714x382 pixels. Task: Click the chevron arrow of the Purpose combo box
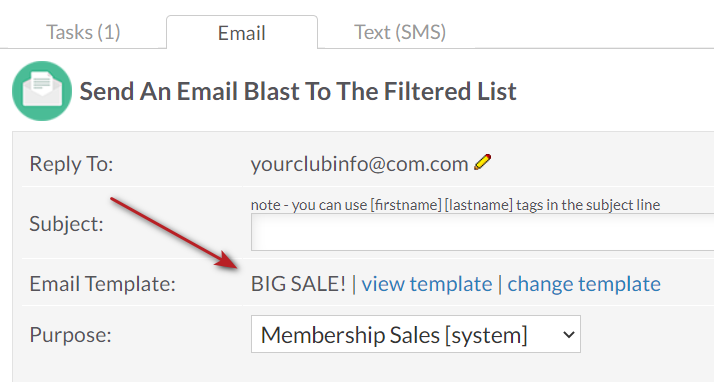(568, 335)
